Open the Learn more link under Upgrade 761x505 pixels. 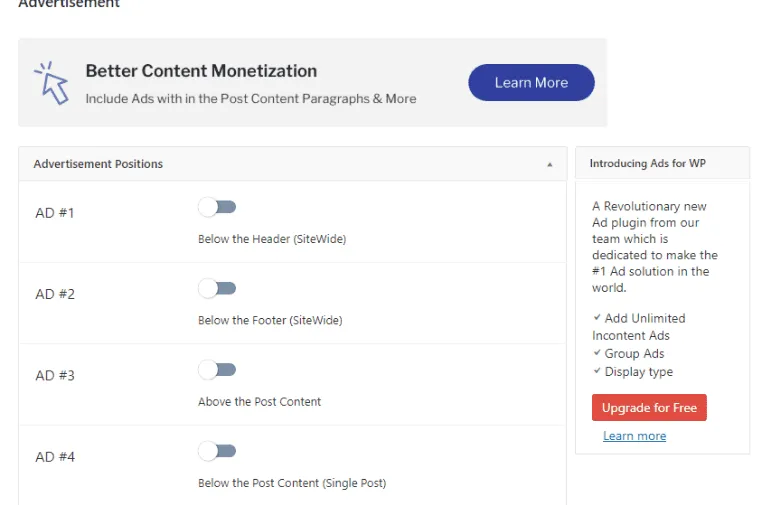pos(634,436)
